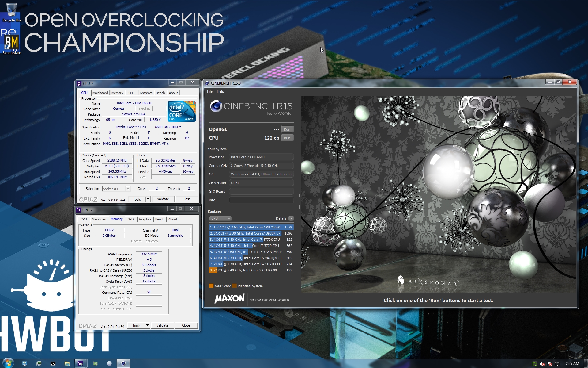Click the orange Your Score legend swatch

[x=211, y=286]
